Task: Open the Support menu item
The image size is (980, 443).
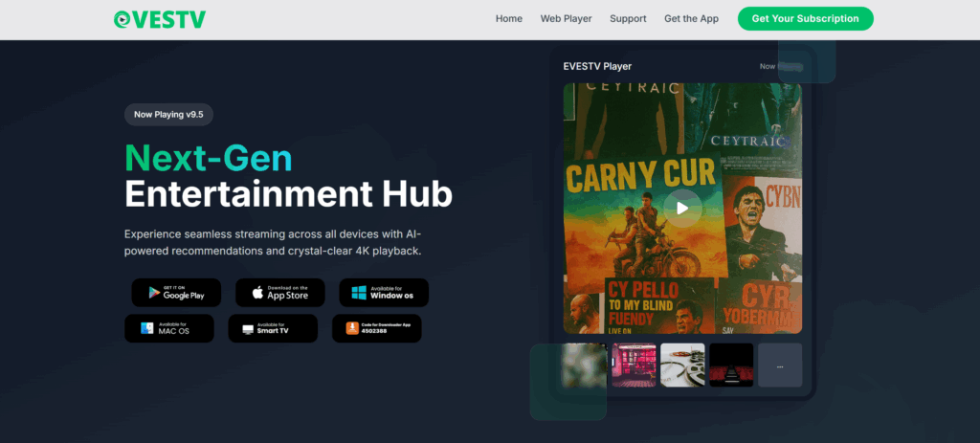Action: click(x=628, y=18)
